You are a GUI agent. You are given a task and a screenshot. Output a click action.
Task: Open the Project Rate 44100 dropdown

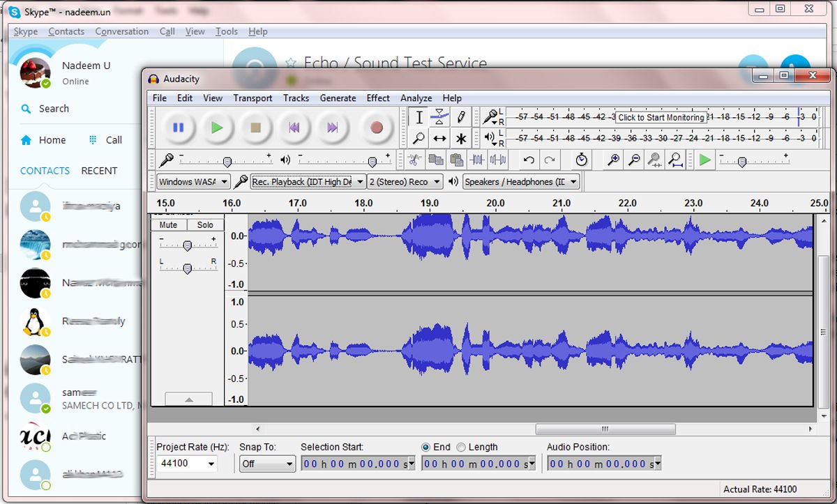[187, 464]
